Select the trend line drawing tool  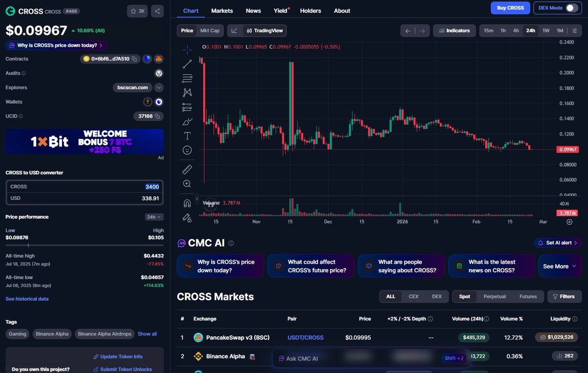(x=187, y=64)
